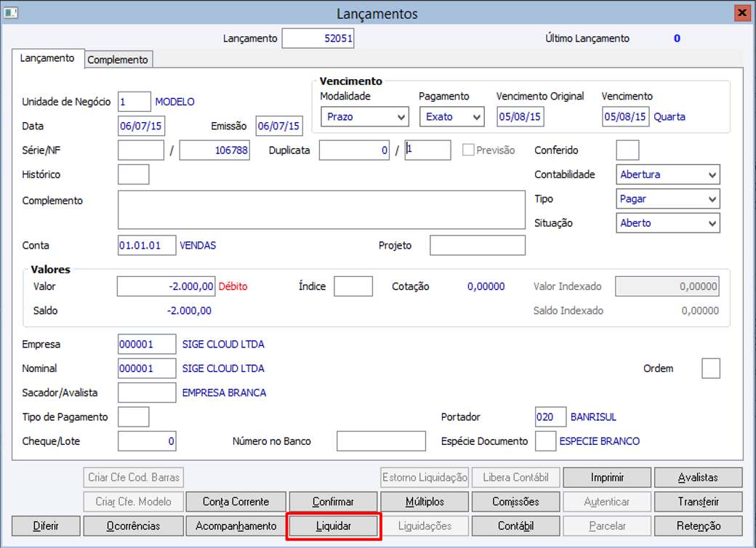Screen dimensions: 756x548
Task: Focus the Duplicata parcel field showing 1
Action: 427,150
